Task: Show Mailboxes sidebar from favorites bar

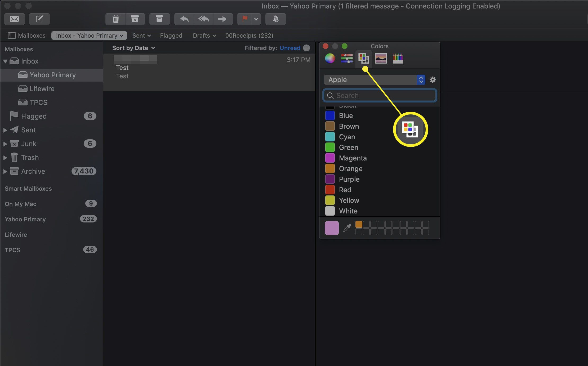Action: [x=26, y=35]
